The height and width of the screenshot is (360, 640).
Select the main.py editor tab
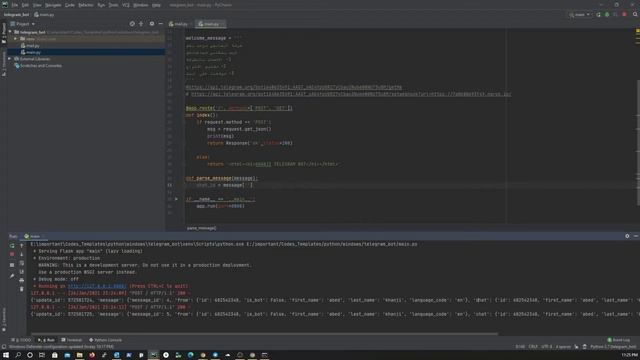pos(210,24)
